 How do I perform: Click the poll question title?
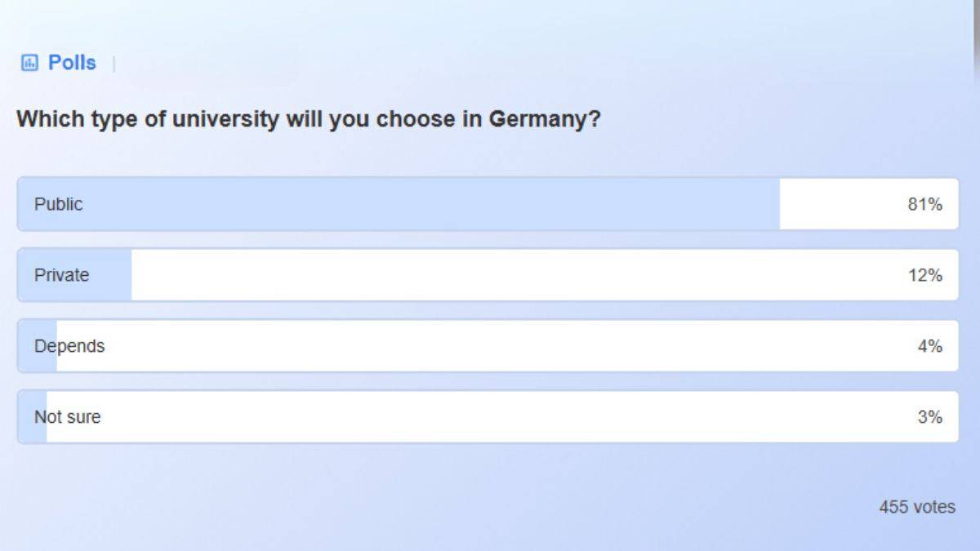click(310, 118)
